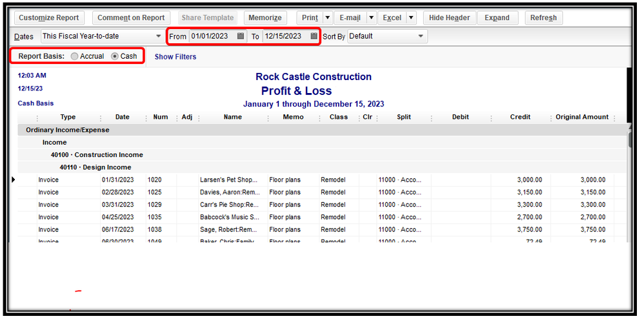This screenshot has width=644, height=323.
Task: Click Customize Report button
Action: 49,17
